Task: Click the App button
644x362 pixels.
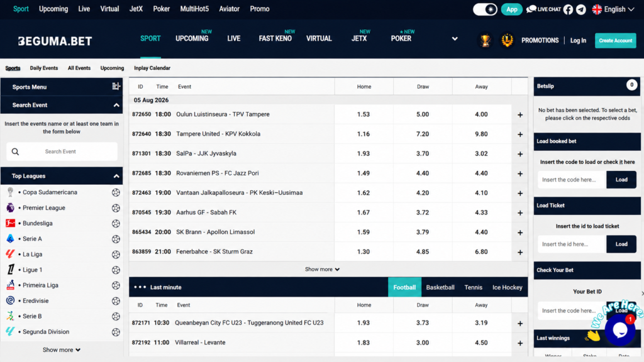Action: (x=511, y=9)
